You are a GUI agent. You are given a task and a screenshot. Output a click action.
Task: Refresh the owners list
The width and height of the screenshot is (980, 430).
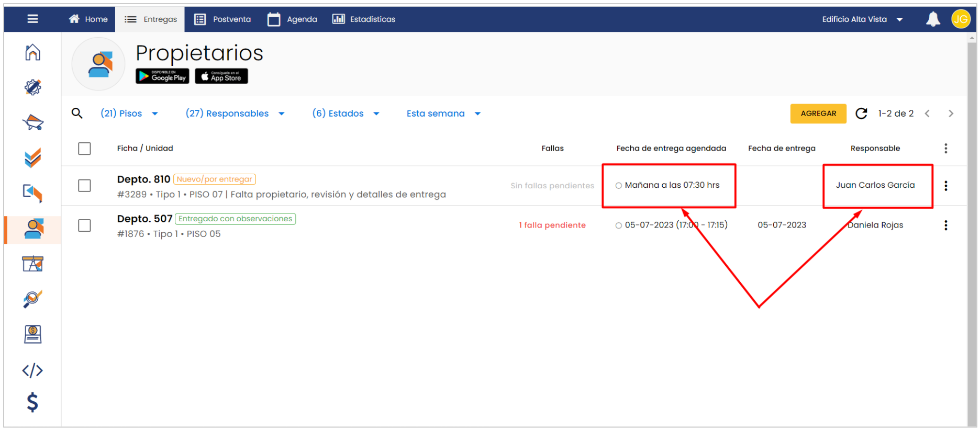(x=861, y=114)
